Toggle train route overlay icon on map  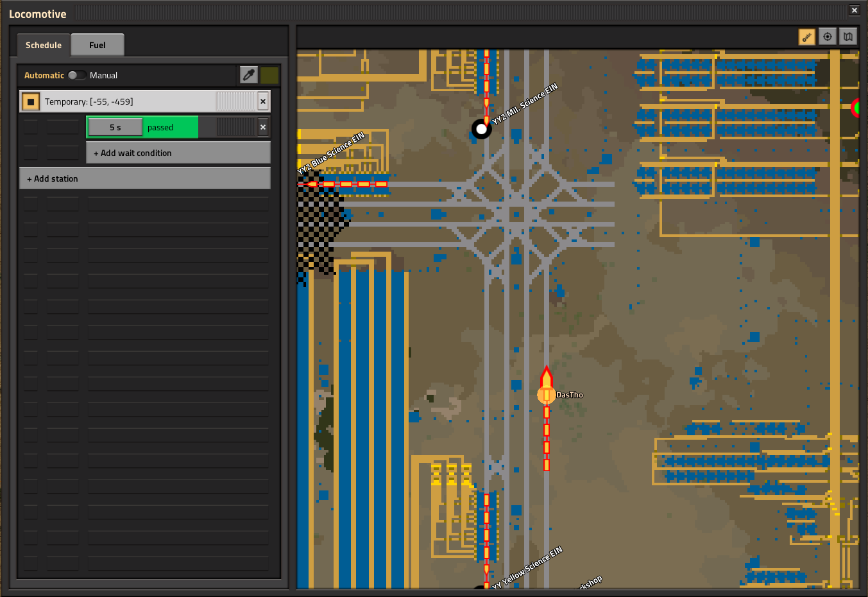(x=807, y=37)
